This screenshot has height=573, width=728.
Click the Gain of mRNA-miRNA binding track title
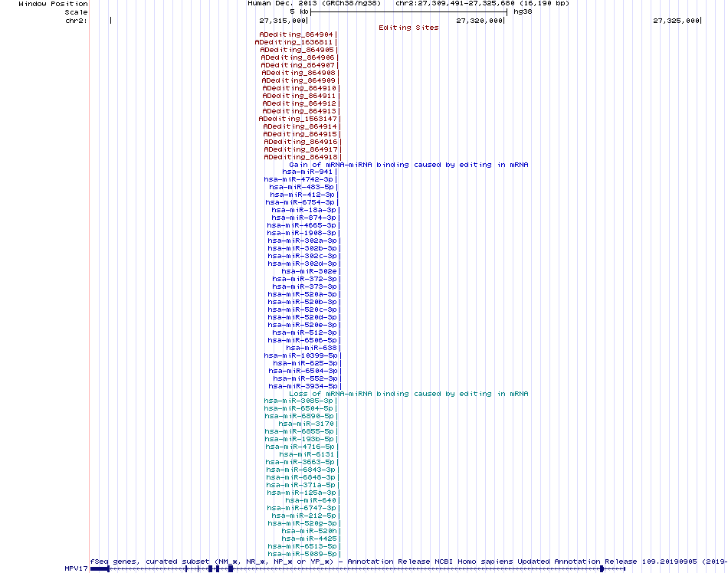(x=408, y=165)
